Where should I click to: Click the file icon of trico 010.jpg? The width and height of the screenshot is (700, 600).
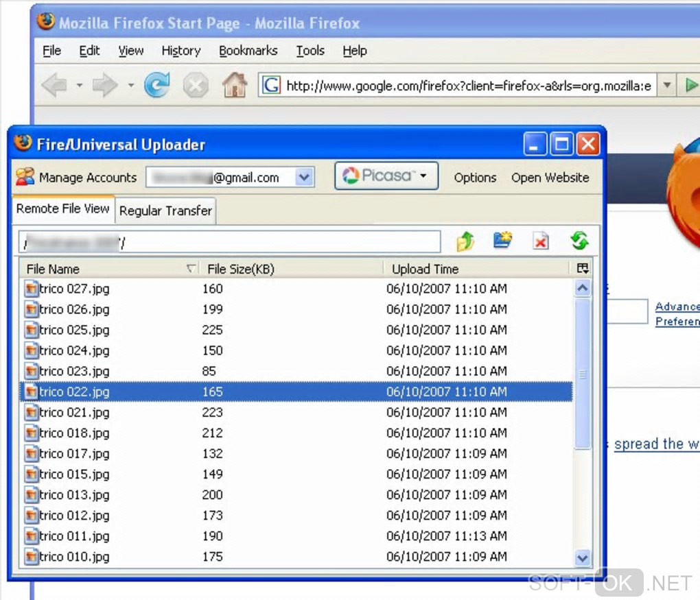point(32,557)
